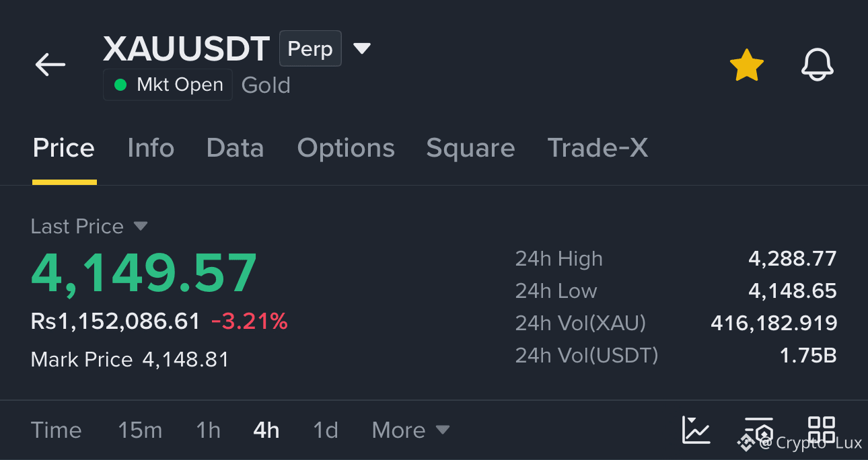Screen dimensions: 868x460
Task: Open the chart indicators line icon
Action: pos(696,430)
